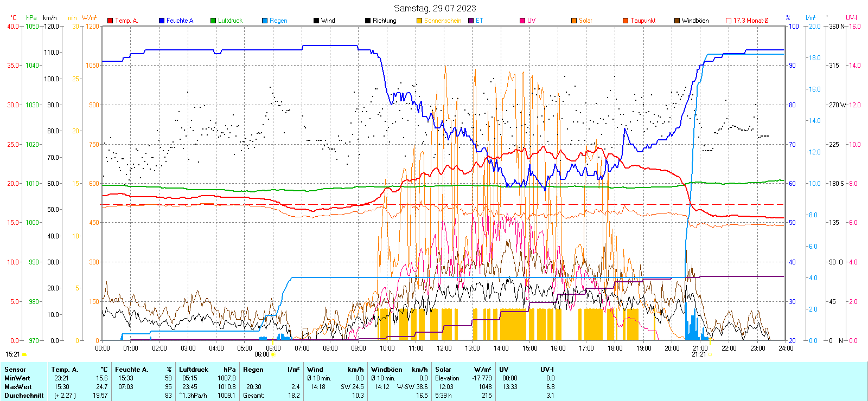
Task: Click the brown Windböen legend square
Action: point(677,21)
